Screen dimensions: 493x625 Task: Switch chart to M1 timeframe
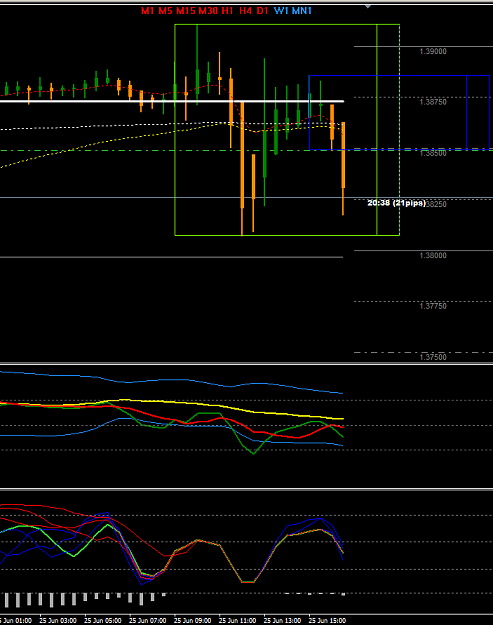coord(147,11)
